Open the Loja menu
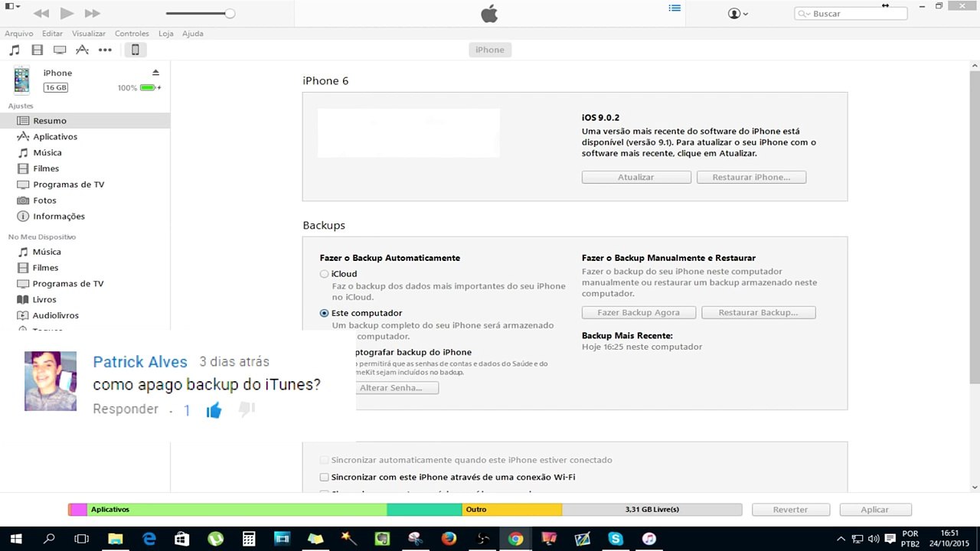 (165, 34)
